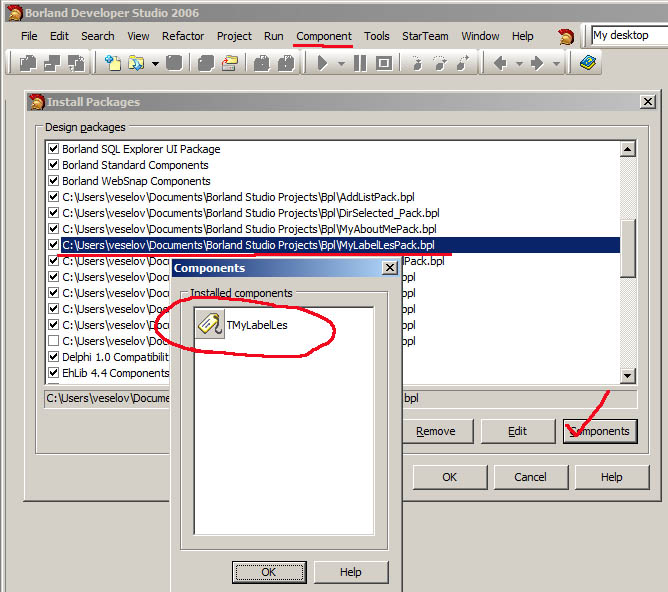668x592 pixels.
Task: Click the Back navigation arrow icon
Action: [x=500, y=63]
